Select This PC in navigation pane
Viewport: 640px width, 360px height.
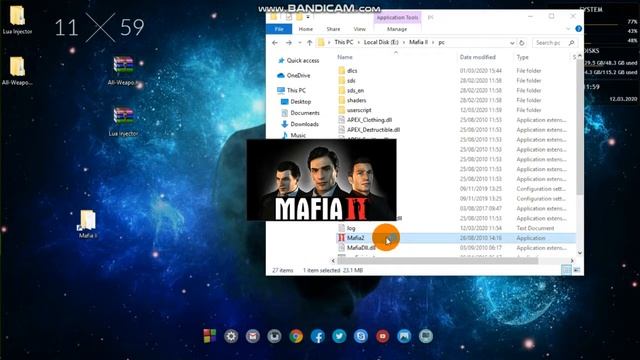tap(296, 90)
